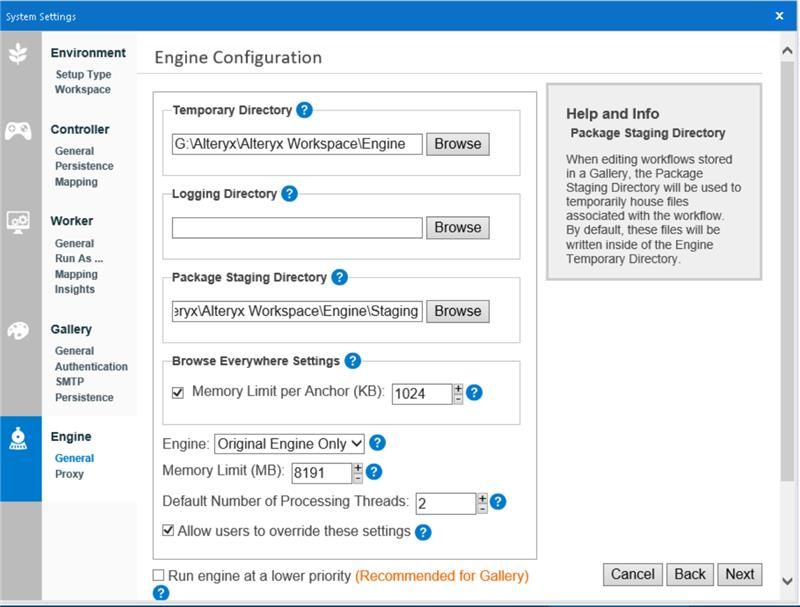
Task: Open Engine Proxy settings page
Action: tap(69, 474)
